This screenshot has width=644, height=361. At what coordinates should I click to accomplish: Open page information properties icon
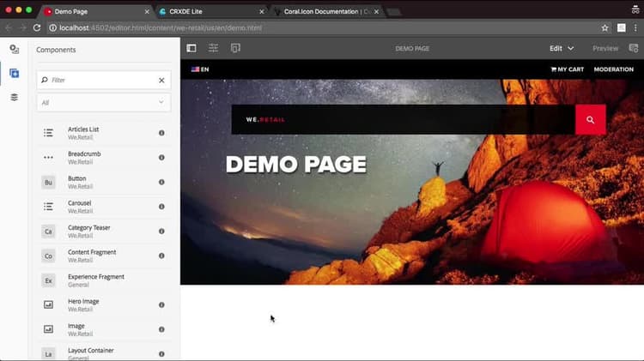(213, 48)
